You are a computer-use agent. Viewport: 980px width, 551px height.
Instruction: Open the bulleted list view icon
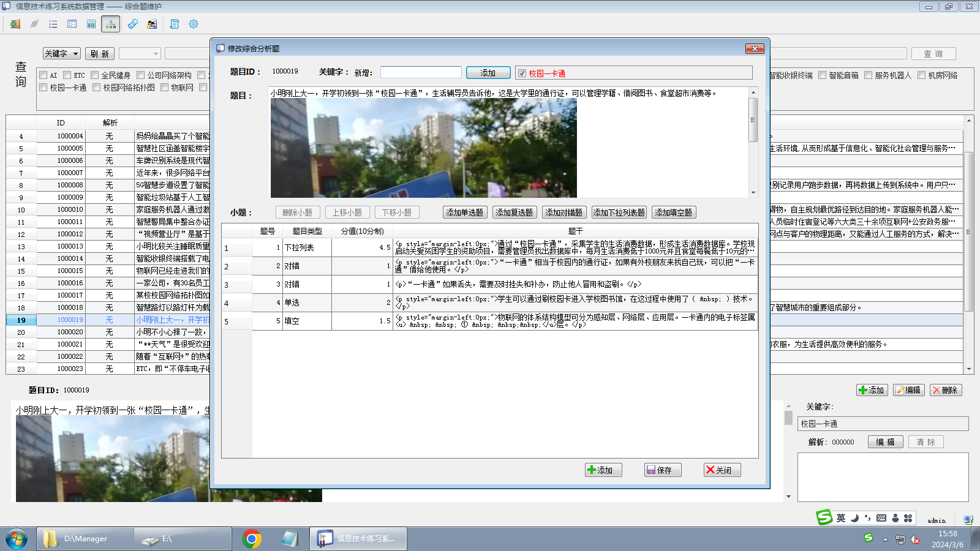pos(53,24)
